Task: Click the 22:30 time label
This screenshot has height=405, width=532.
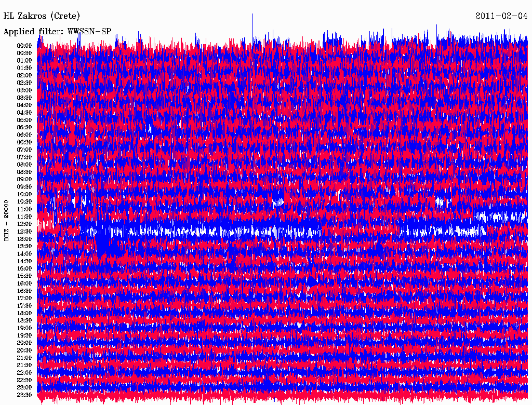Action: tap(24, 380)
